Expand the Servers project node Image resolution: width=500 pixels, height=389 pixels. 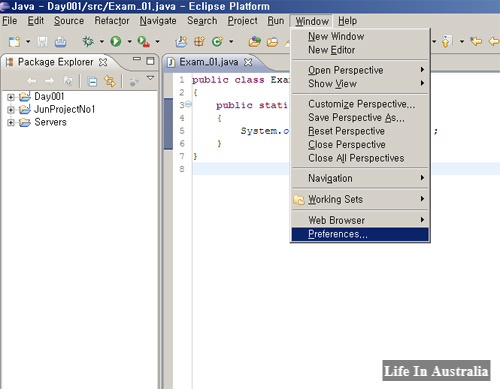click(x=11, y=123)
